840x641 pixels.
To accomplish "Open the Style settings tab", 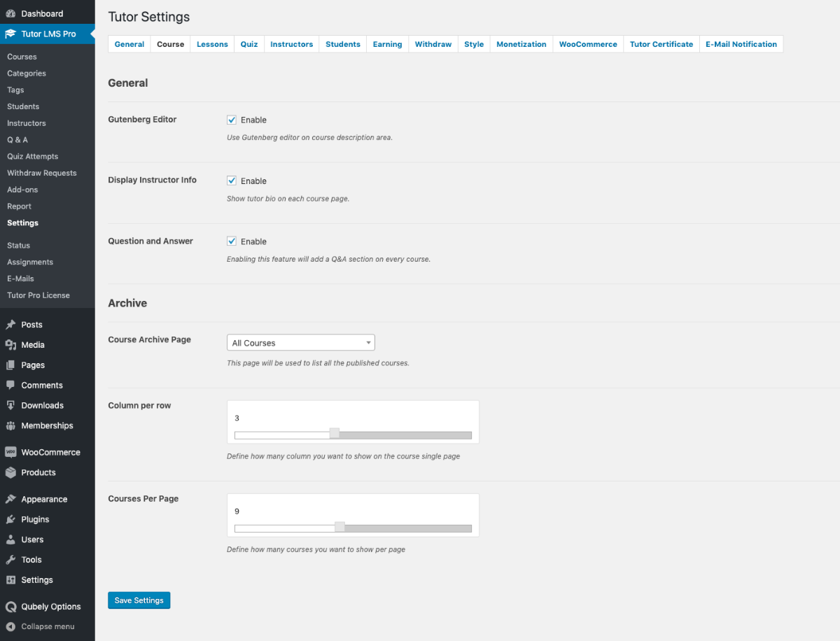I will click(x=474, y=44).
